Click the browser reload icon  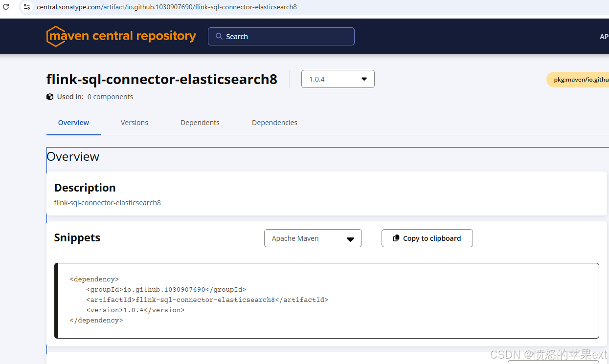coord(6,7)
